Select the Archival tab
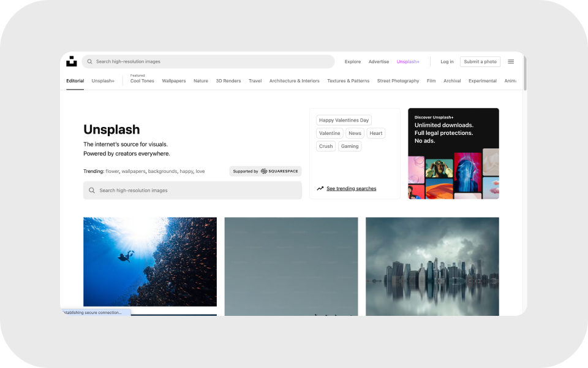This screenshot has width=588, height=368. 452,81
